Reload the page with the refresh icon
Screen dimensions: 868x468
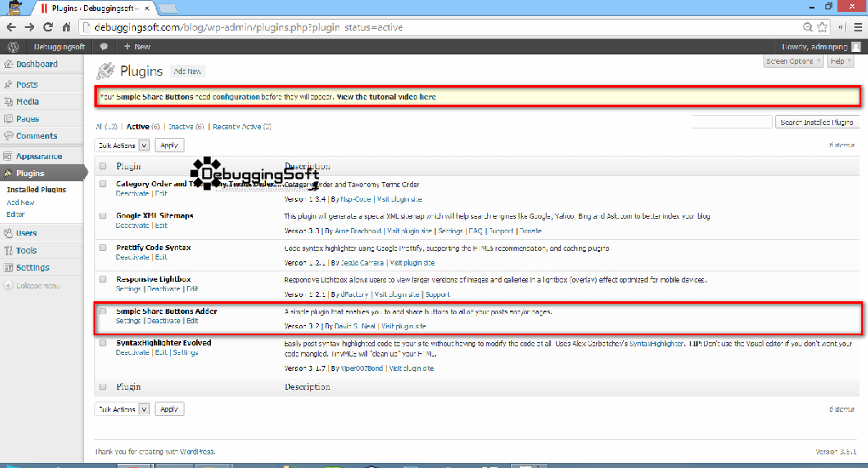48,27
